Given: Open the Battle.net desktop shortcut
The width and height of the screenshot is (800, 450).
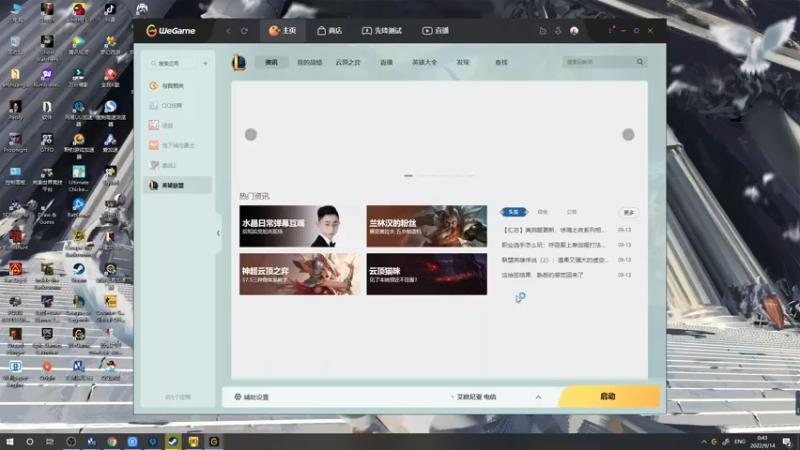Looking at the screenshot, I should [x=79, y=208].
